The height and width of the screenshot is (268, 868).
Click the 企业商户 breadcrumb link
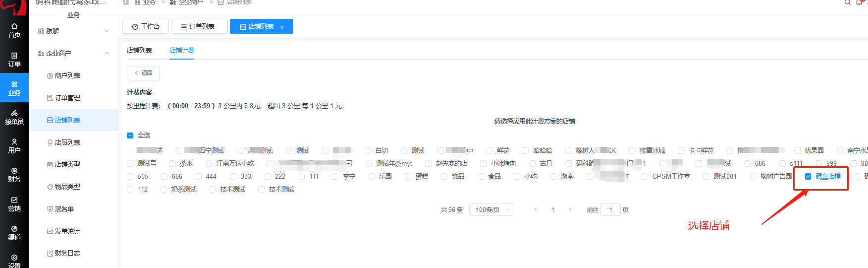pyautogui.click(x=187, y=2)
